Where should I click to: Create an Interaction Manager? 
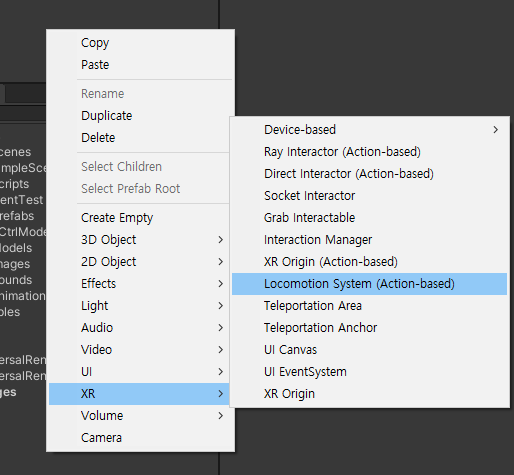tap(369, 240)
